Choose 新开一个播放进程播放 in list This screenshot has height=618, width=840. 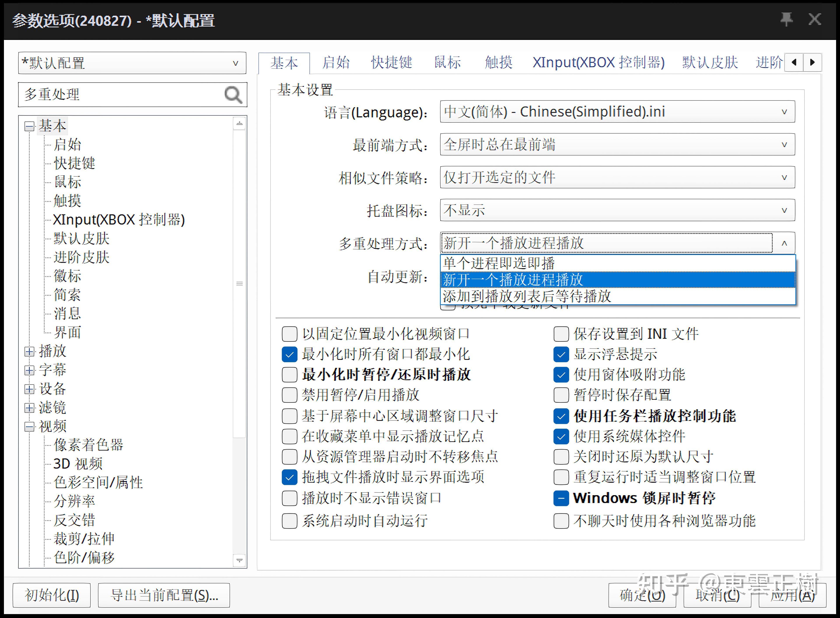coord(618,280)
